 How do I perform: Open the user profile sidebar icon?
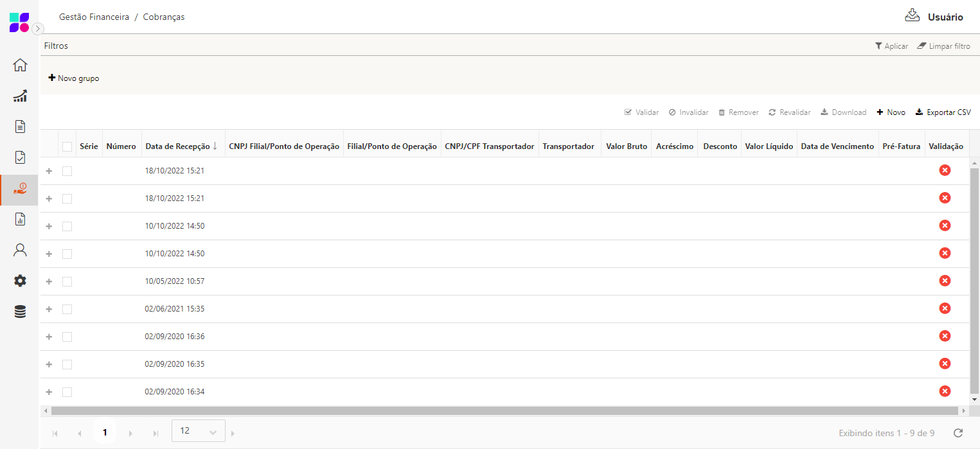pos(20,250)
